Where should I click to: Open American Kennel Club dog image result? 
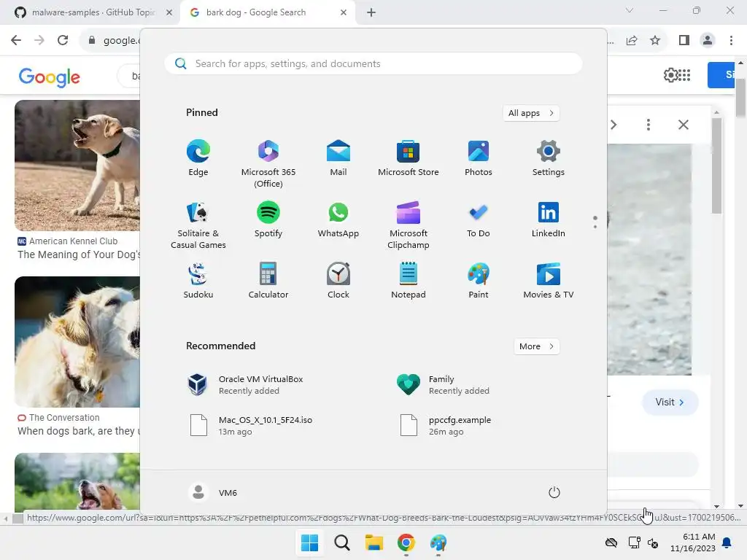(77, 166)
